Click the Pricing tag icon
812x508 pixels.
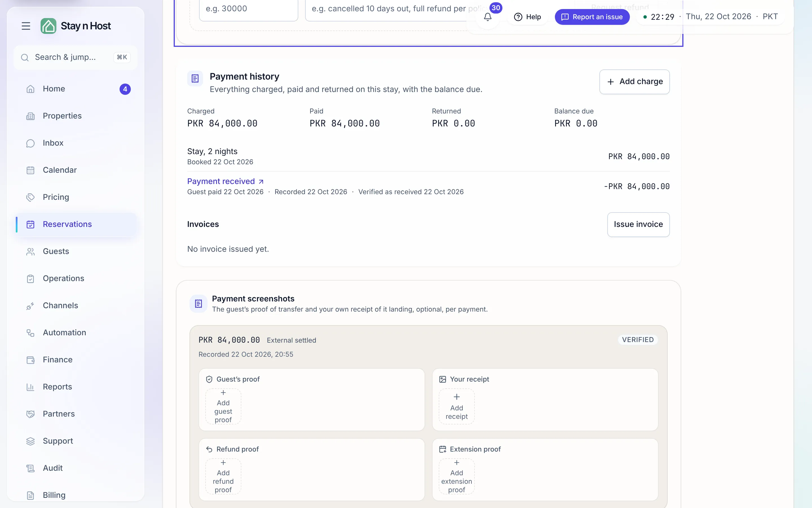[x=30, y=197]
